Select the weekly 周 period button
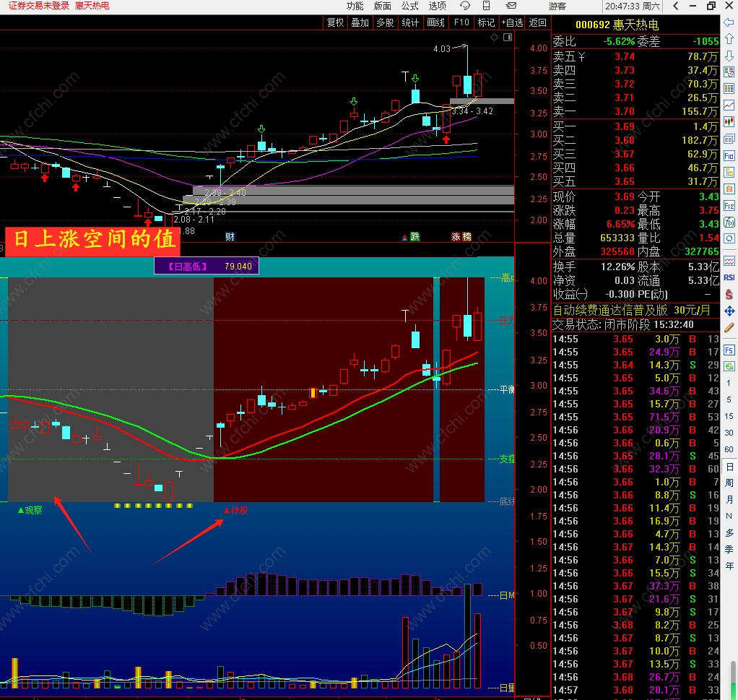 729,483
